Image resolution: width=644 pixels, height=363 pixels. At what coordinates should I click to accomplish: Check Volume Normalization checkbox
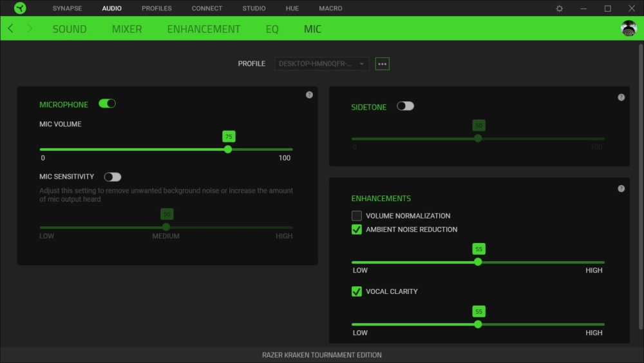pyautogui.click(x=357, y=216)
